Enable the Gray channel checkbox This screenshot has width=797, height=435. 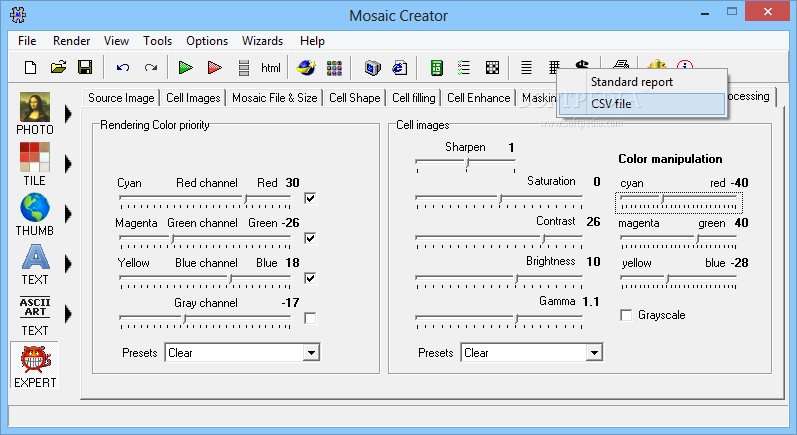click(310, 318)
